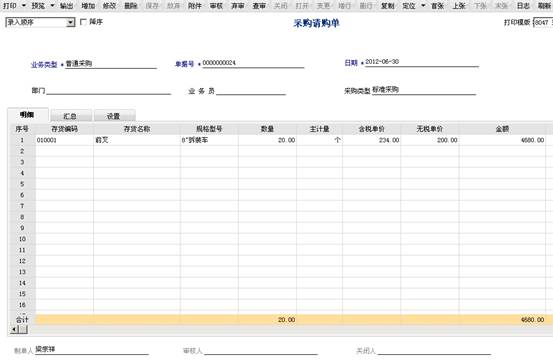Switch to the 设置 settings tab
The height and width of the screenshot is (362, 553).
click(114, 116)
